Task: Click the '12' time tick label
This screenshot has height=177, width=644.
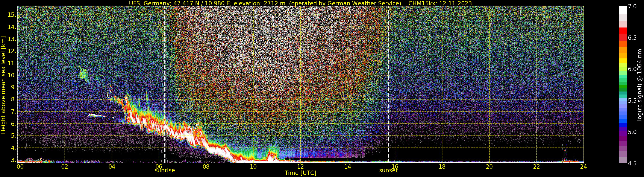Action: pyautogui.click(x=300, y=166)
